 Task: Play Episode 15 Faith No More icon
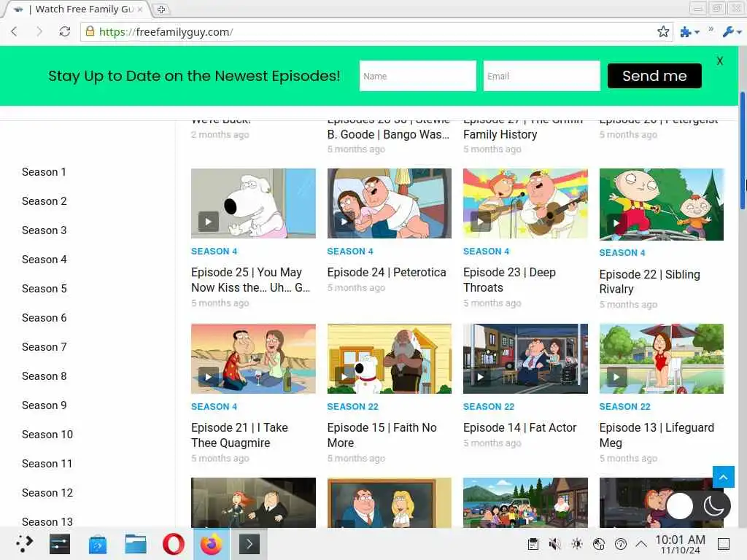[344, 377]
